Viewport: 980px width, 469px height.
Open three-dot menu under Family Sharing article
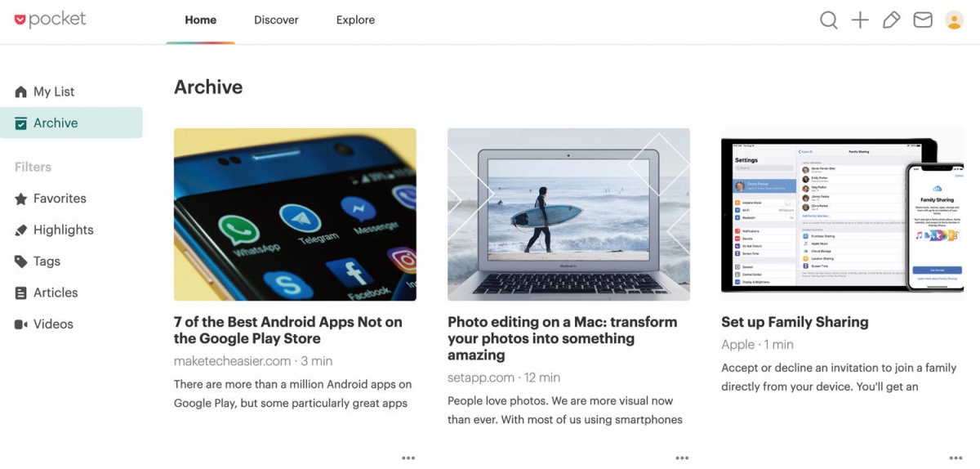click(x=955, y=458)
